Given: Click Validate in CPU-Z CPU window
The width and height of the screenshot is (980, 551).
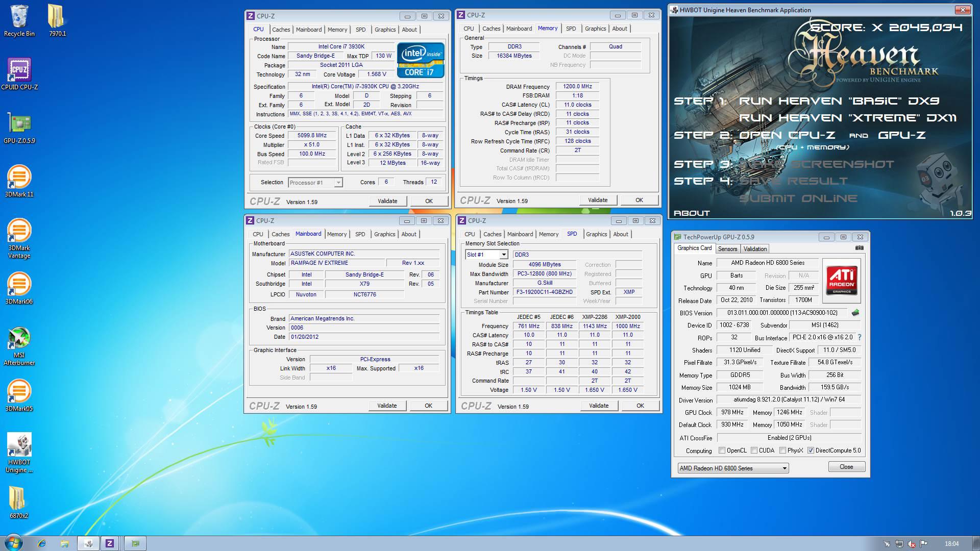Looking at the screenshot, I should click(387, 201).
